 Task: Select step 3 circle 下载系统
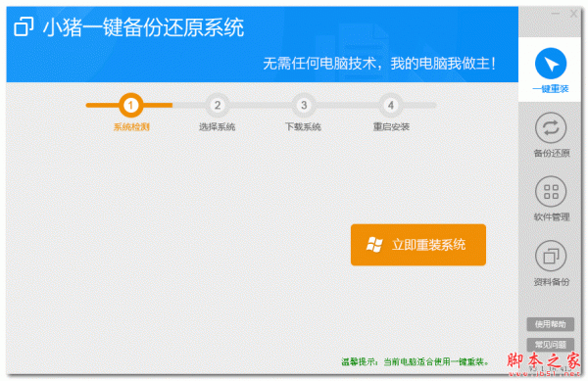[x=304, y=105]
